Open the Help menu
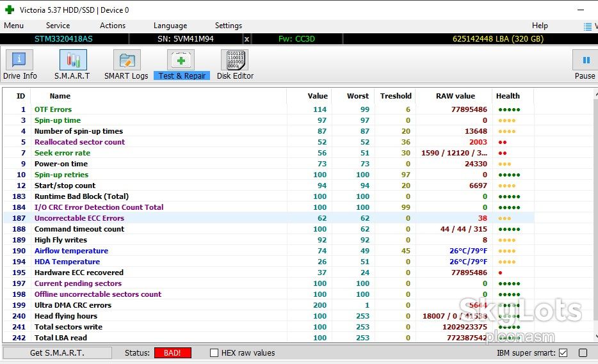The width and height of the screenshot is (598, 364). tap(540, 26)
